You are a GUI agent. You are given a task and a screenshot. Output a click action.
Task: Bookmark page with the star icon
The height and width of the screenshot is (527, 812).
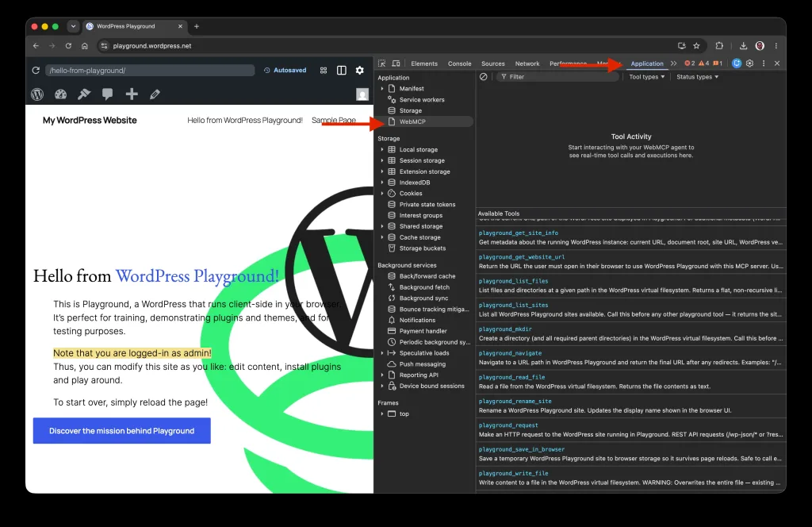tap(696, 45)
